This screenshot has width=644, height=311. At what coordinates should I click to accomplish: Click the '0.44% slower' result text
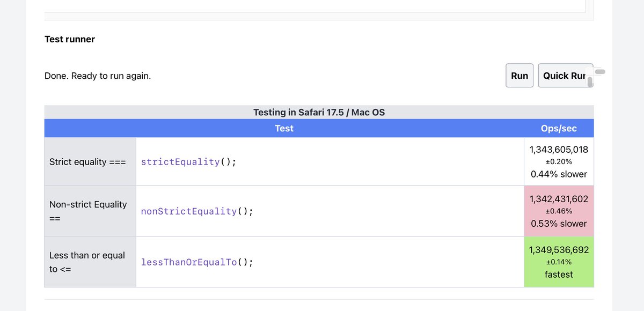point(559,174)
